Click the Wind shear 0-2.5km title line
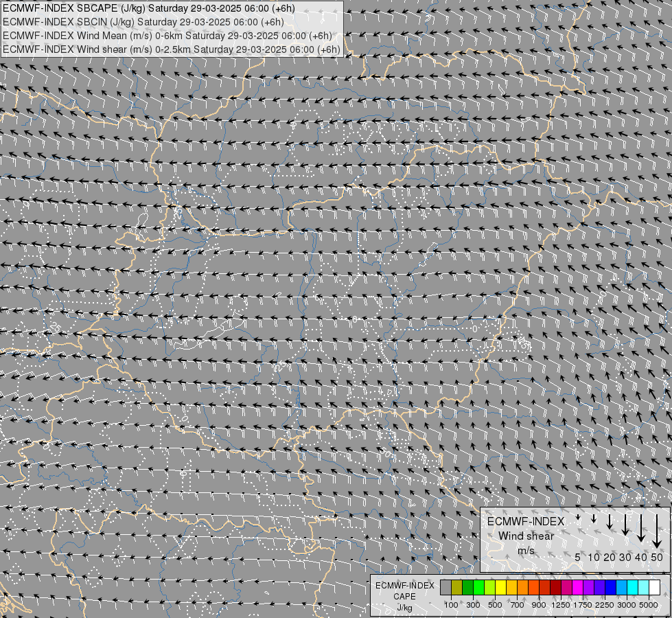The width and height of the screenshot is (672, 618). point(172,49)
